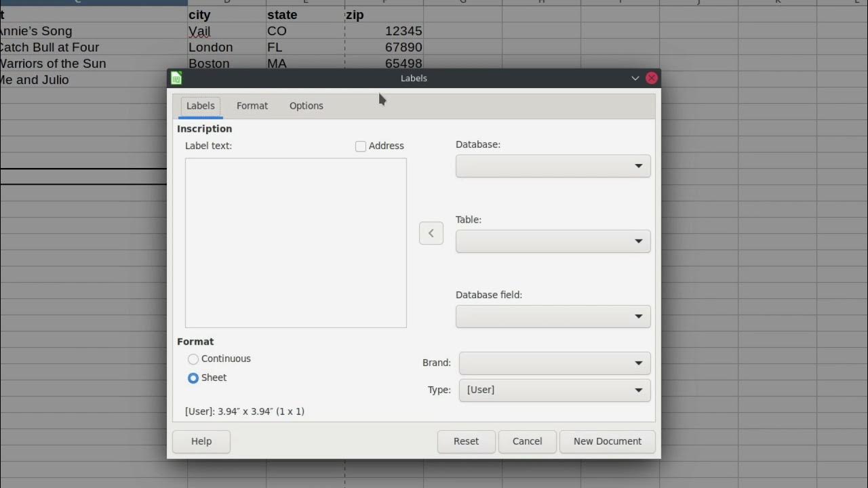Viewport: 868px width, 488px height.
Task: Click inside the Label text box
Action: (x=296, y=243)
